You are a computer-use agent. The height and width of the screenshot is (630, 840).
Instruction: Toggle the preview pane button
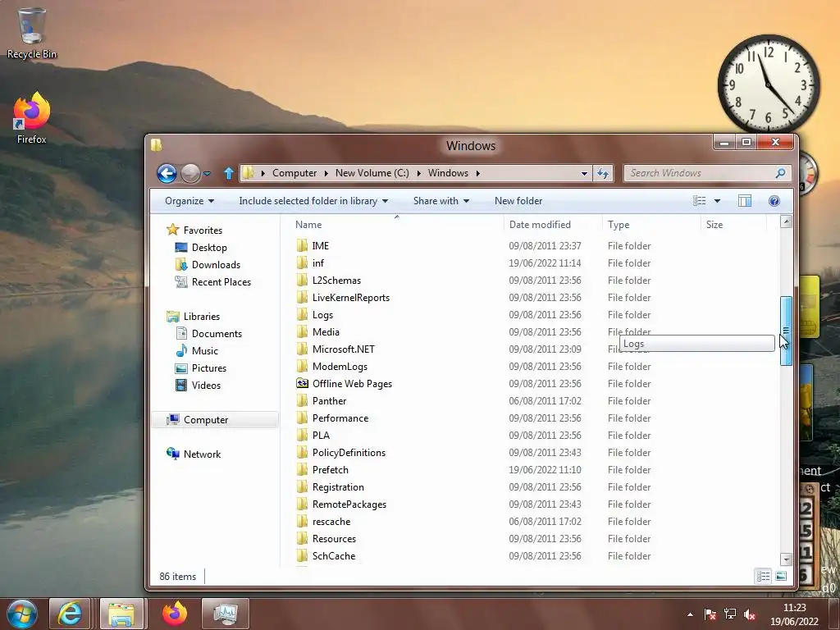point(745,201)
